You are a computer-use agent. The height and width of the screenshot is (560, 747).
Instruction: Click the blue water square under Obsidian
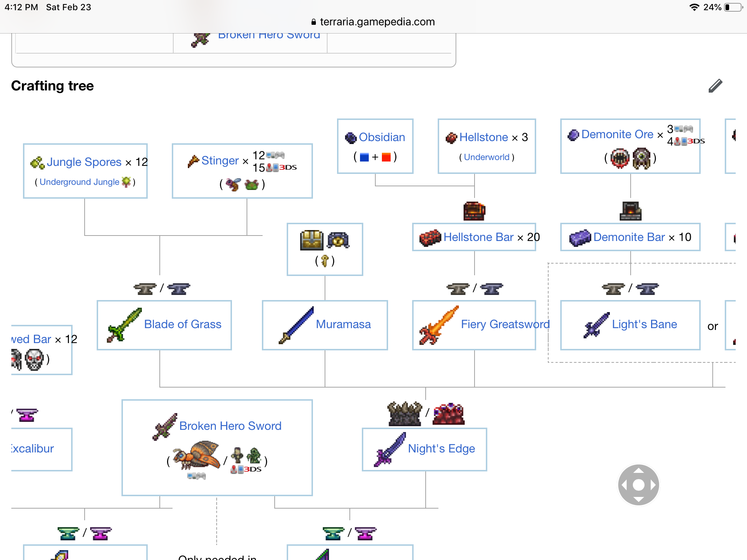coord(364,157)
